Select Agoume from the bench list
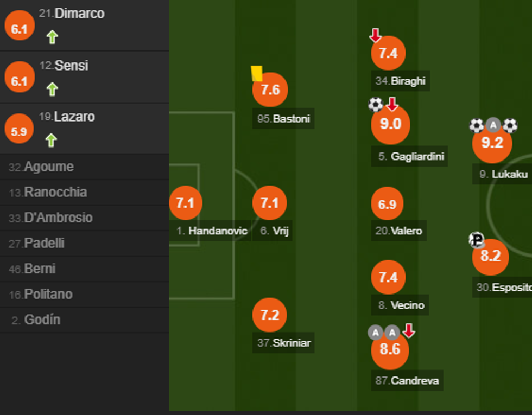532x415 pixels. click(48, 167)
